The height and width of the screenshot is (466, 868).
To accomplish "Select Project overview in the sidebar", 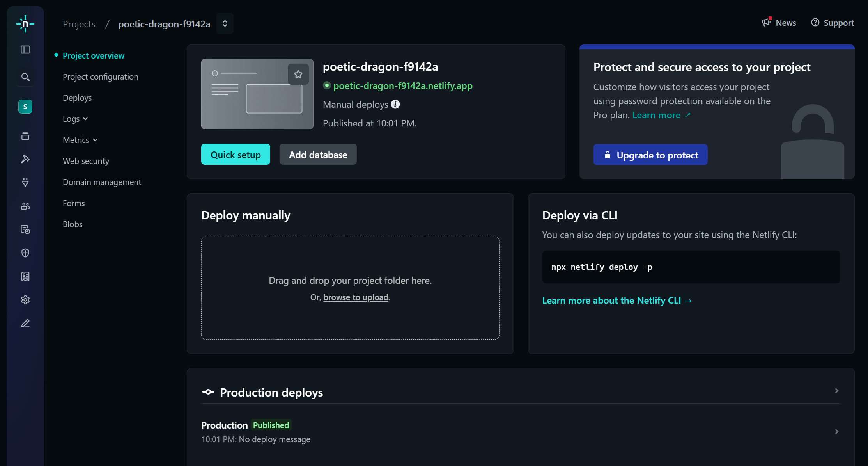I will (94, 55).
